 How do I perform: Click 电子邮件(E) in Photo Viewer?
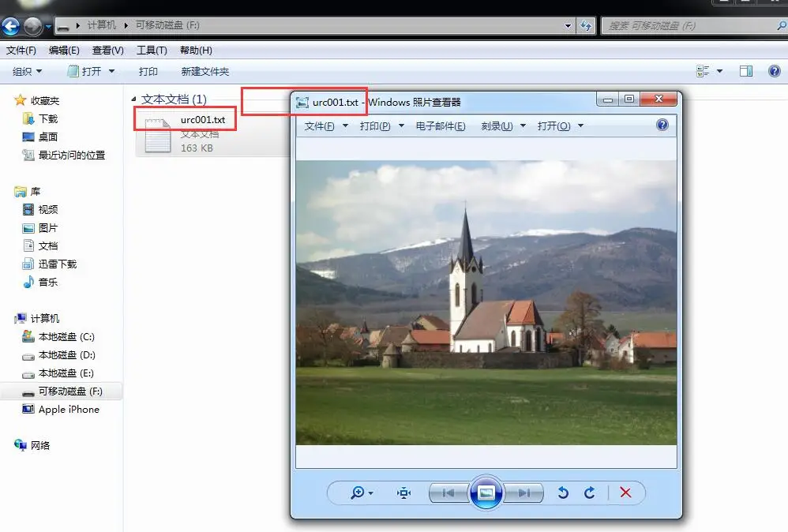[x=441, y=126]
